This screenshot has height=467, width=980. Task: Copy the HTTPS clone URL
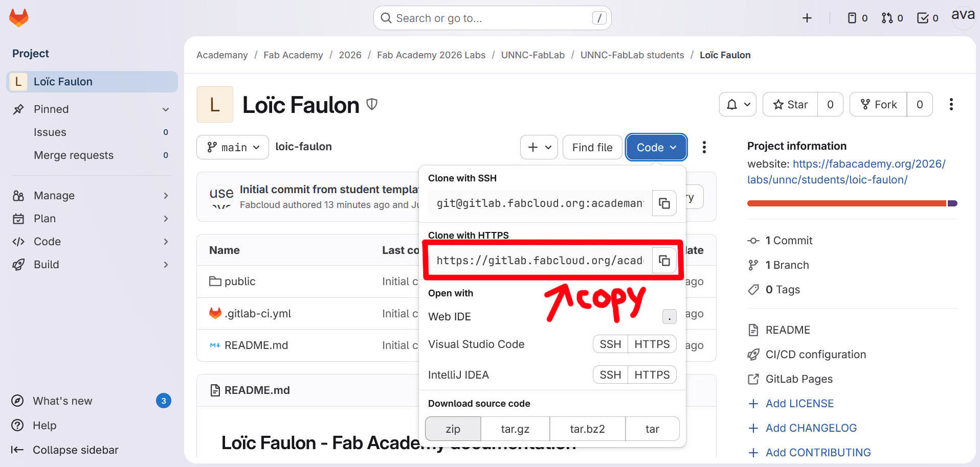[x=664, y=261]
